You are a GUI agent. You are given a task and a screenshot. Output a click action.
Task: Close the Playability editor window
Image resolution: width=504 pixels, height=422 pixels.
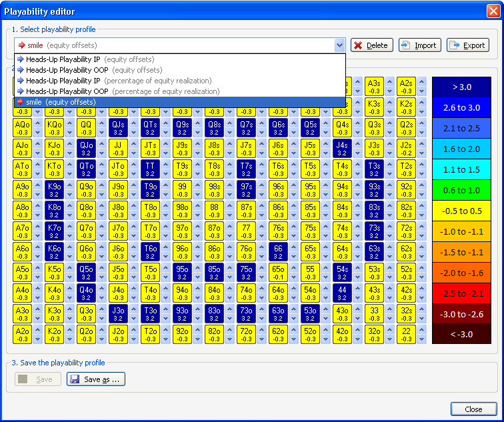tap(493, 11)
